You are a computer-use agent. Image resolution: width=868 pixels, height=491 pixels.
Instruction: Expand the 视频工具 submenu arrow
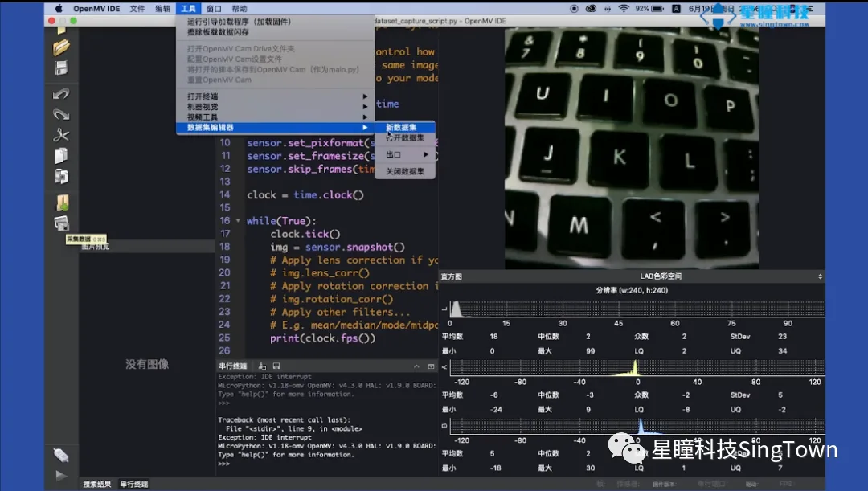tap(365, 117)
